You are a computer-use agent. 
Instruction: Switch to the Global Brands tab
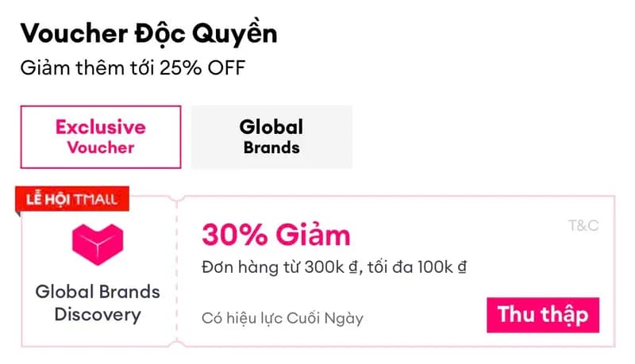271,136
